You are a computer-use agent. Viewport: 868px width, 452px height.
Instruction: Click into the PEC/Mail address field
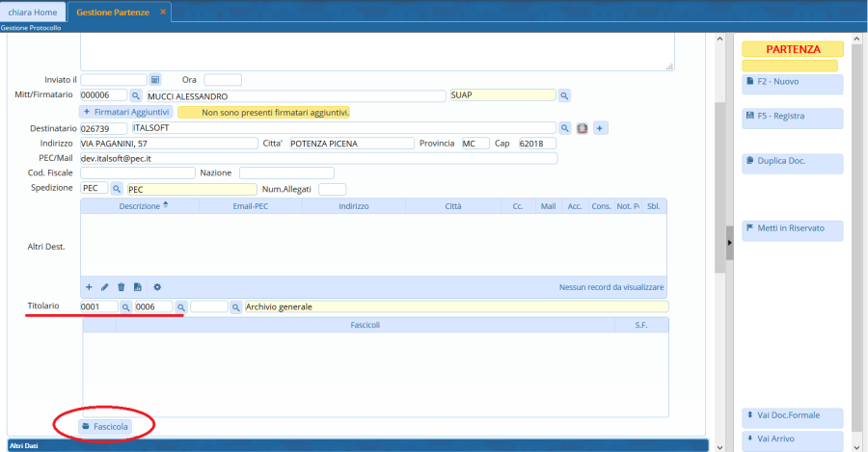[x=318, y=158]
